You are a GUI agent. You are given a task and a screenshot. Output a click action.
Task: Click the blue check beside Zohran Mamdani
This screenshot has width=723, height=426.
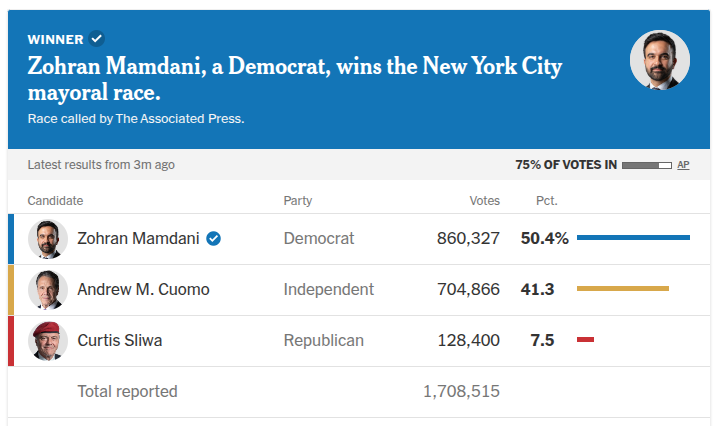[214, 239]
